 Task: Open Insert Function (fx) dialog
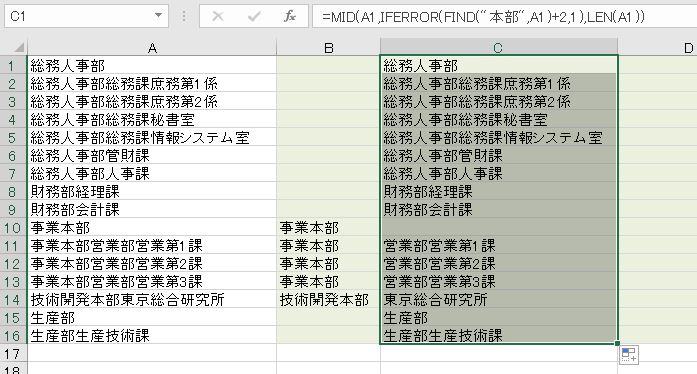click(x=289, y=16)
